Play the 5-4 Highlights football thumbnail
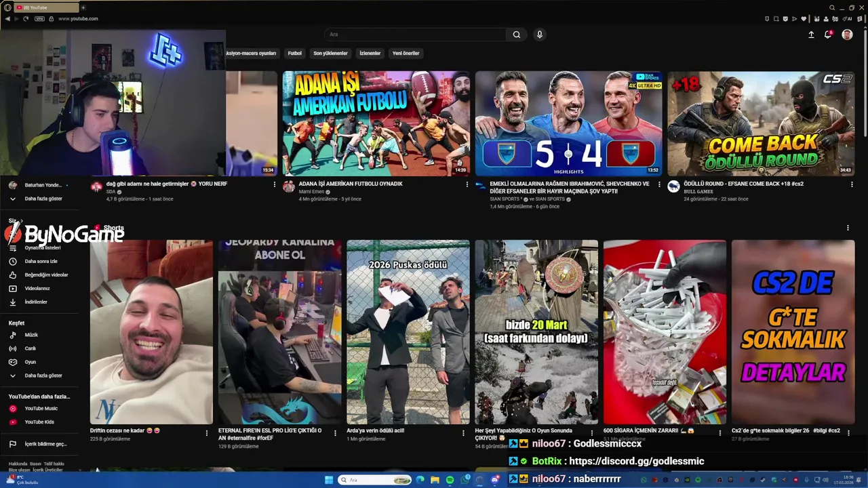This screenshot has height=488, width=868. pos(568,123)
